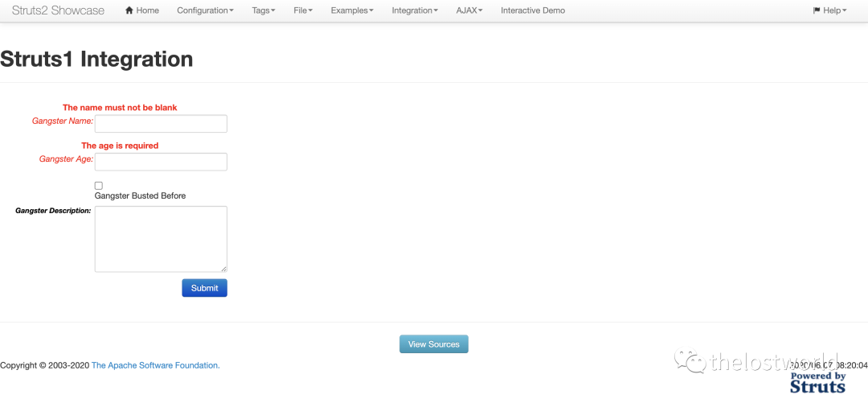Image resolution: width=868 pixels, height=399 pixels.
Task: Click the 'The age is required' error
Action: click(120, 146)
